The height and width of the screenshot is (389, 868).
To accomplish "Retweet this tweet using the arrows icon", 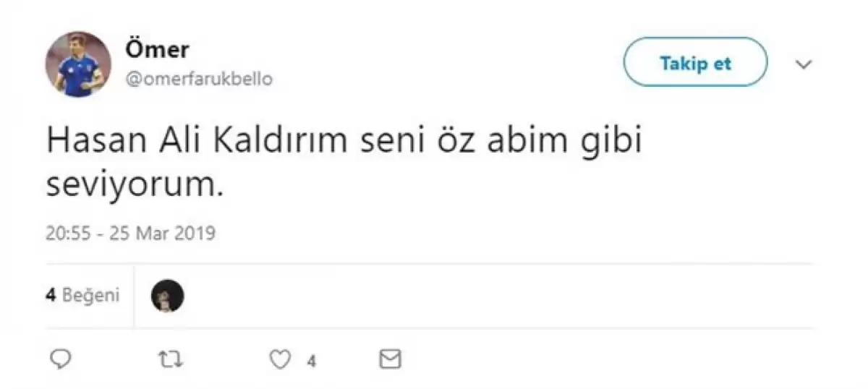I will (170, 359).
